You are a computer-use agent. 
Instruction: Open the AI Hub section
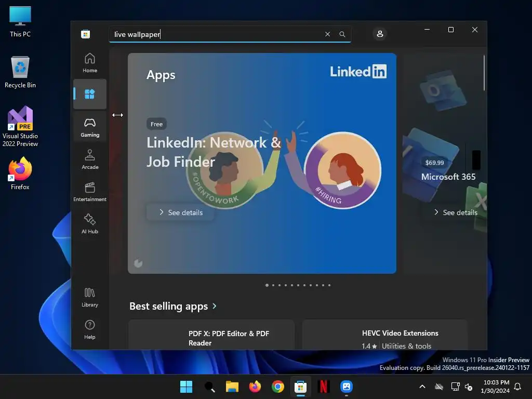coord(89,224)
